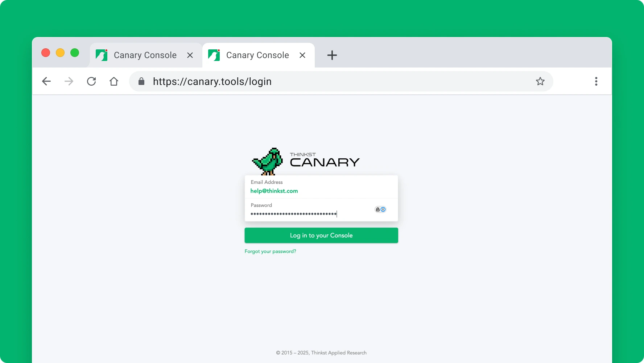
Task: Open the Forgot your password link
Action: (x=270, y=251)
